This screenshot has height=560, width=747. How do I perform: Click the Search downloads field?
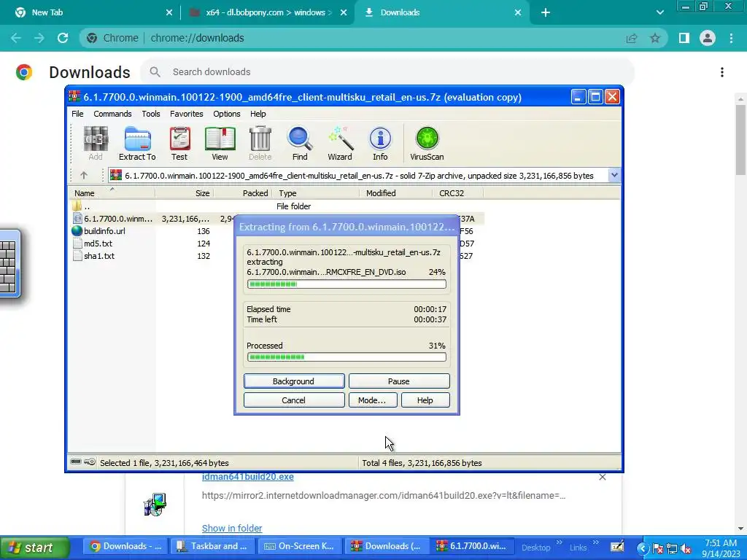click(x=387, y=72)
